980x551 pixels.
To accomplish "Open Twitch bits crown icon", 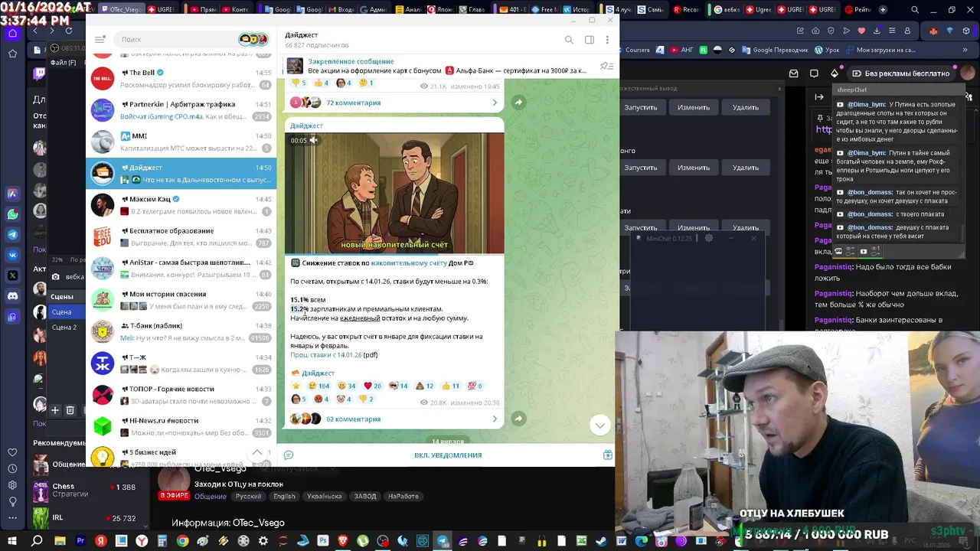I will (x=835, y=73).
